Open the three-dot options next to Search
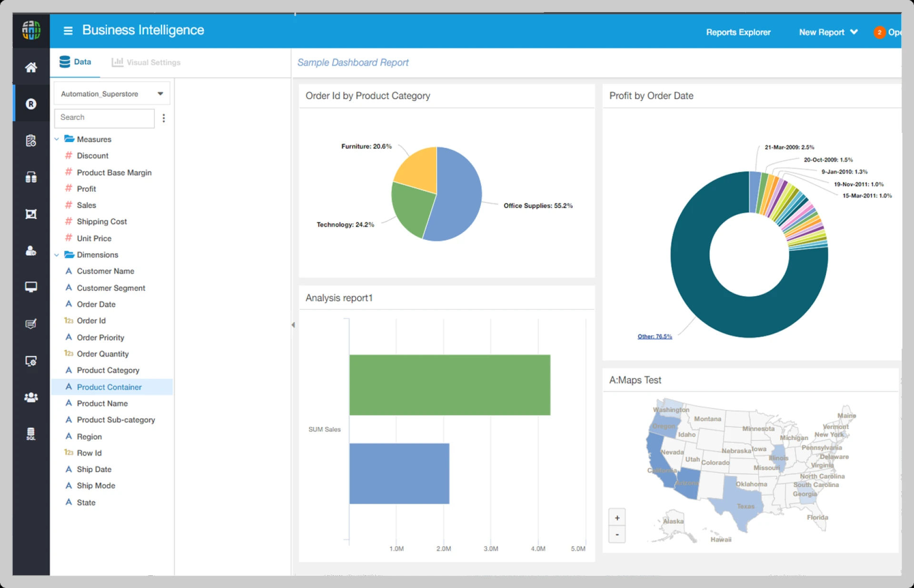The height and width of the screenshot is (588, 914). tap(164, 118)
